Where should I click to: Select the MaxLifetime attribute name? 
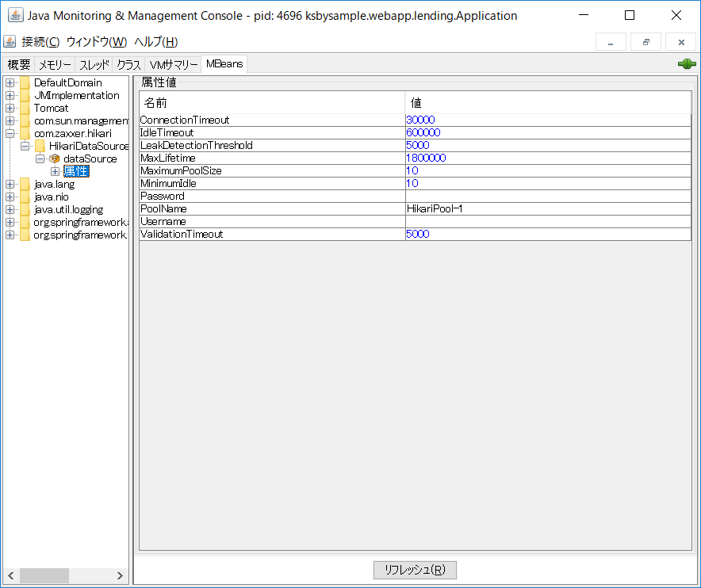click(x=167, y=158)
